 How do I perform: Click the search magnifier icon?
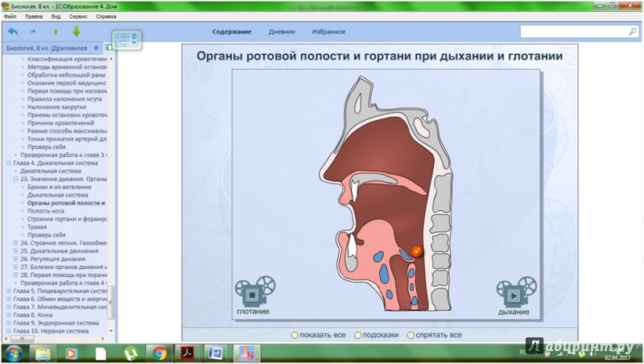(x=632, y=31)
